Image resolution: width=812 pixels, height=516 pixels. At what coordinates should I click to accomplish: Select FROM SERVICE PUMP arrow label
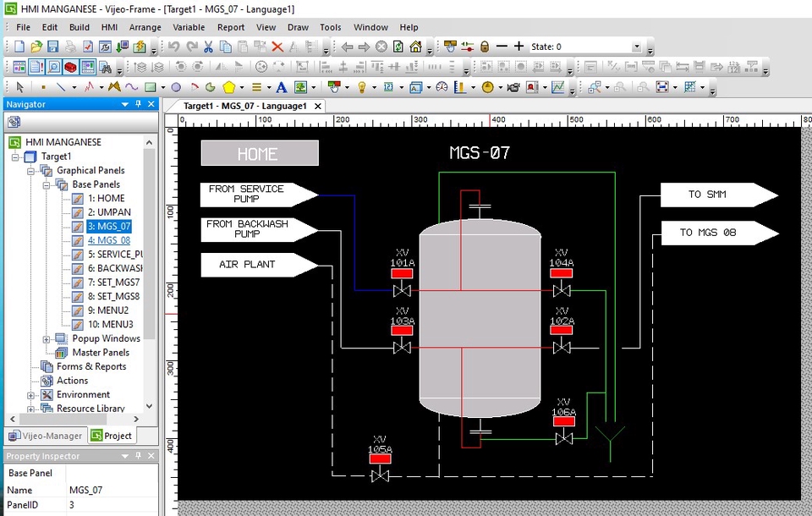(259, 195)
